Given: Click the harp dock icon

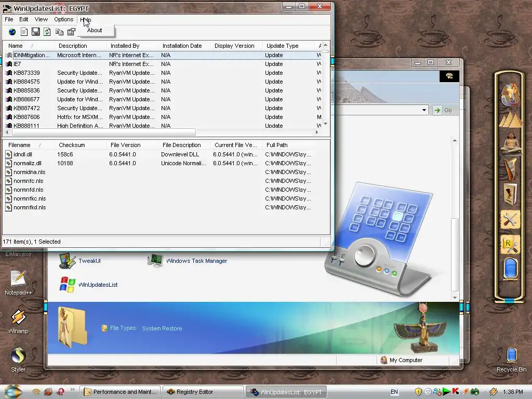Looking at the screenshot, I should (510, 169).
